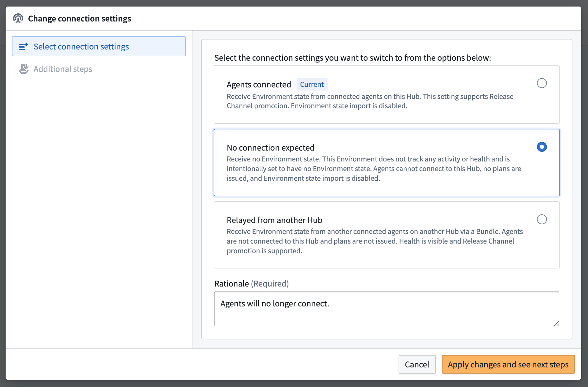The width and height of the screenshot is (588, 387).
Task: Cancel the connection settings change
Action: click(x=417, y=364)
